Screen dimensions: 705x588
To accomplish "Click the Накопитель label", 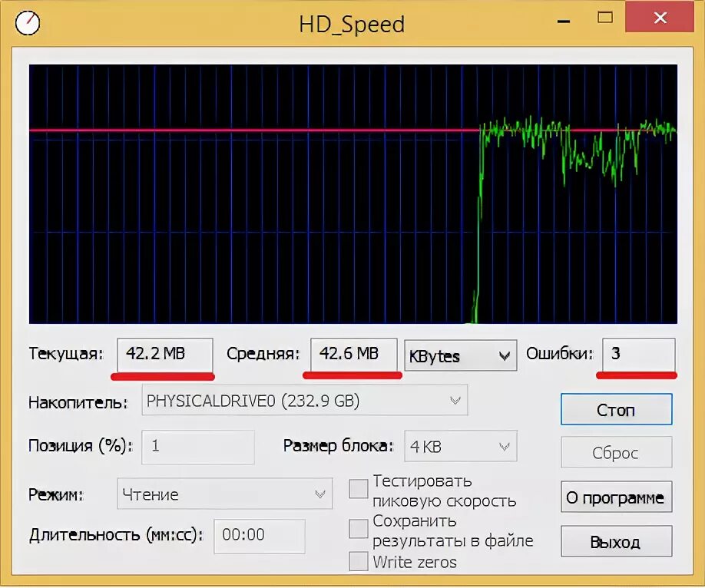I will coord(78,402).
